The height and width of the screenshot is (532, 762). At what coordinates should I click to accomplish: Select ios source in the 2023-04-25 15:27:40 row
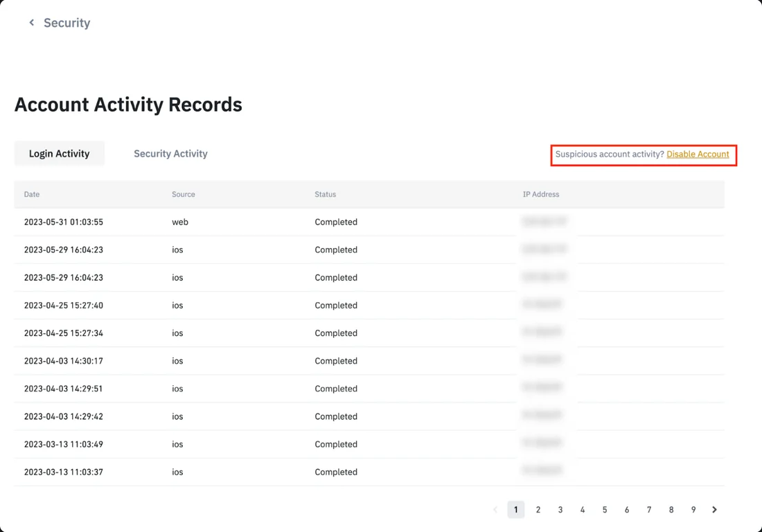point(177,305)
